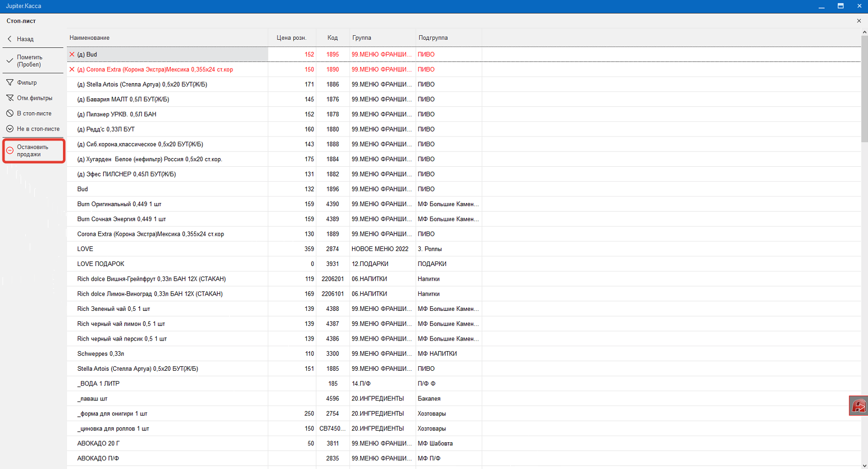
Task: Select the Schweppes 0,33л row
Action: click(463, 354)
